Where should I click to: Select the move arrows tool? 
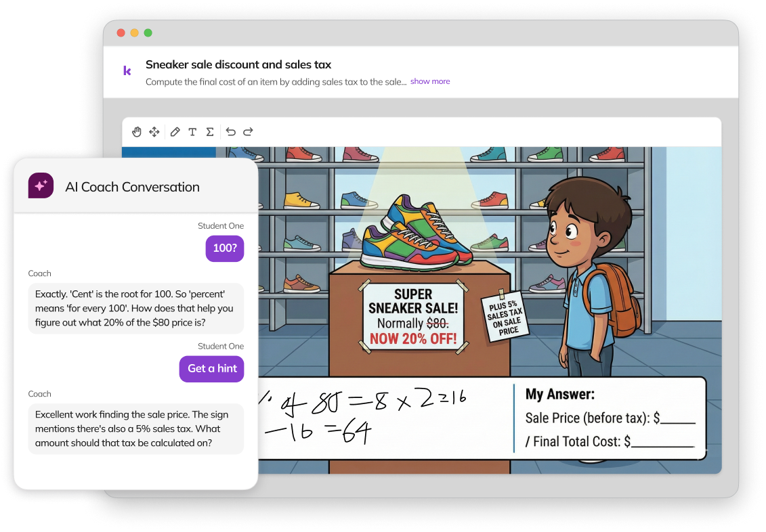154,132
